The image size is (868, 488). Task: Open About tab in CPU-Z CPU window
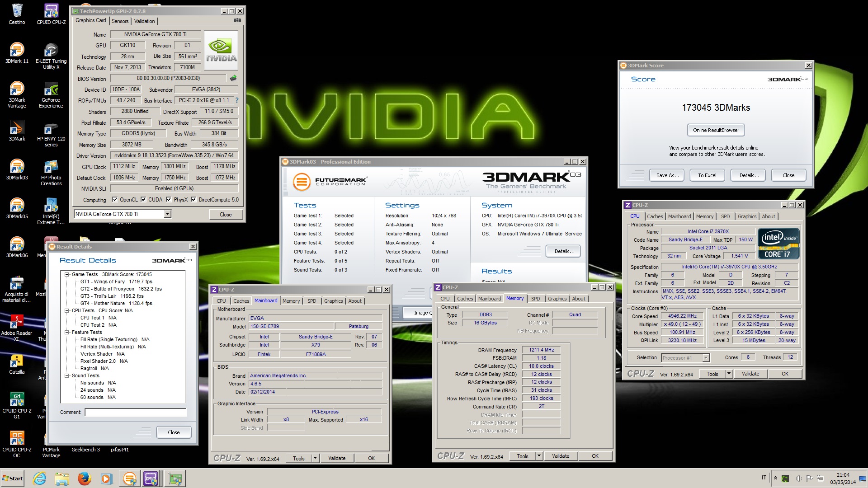pyautogui.click(x=769, y=216)
